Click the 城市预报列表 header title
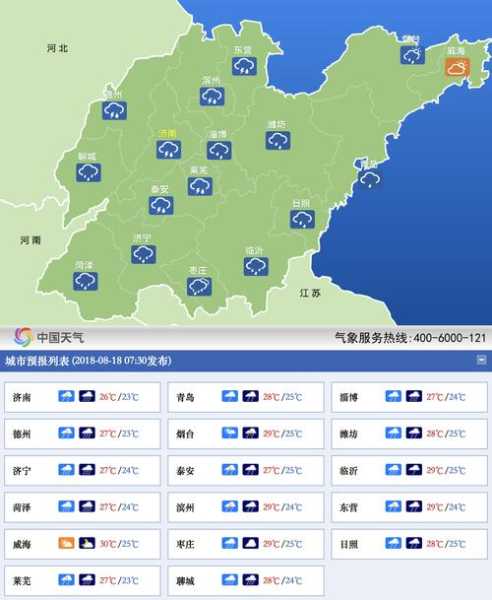This screenshot has width=492, height=600. point(88,360)
